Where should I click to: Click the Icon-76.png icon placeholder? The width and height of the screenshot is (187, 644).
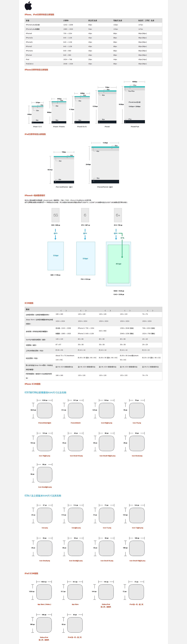(137, 411)
